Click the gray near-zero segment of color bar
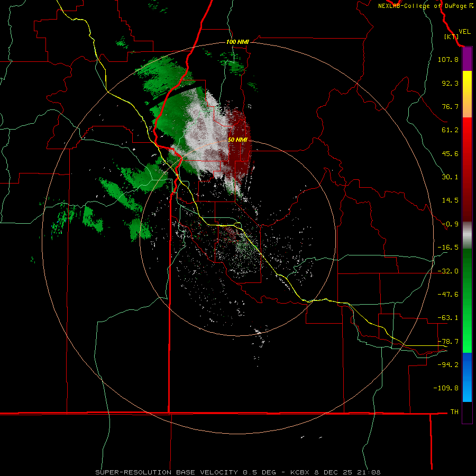Screen dimensions: 476x476 (467, 235)
